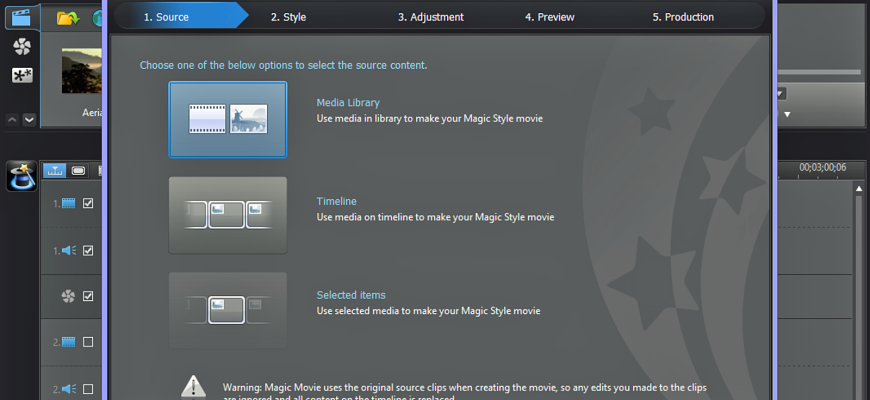Image resolution: width=870 pixels, height=400 pixels.
Task: Uncheck audio track 1 enable checkbox
Action: point(88,250)
